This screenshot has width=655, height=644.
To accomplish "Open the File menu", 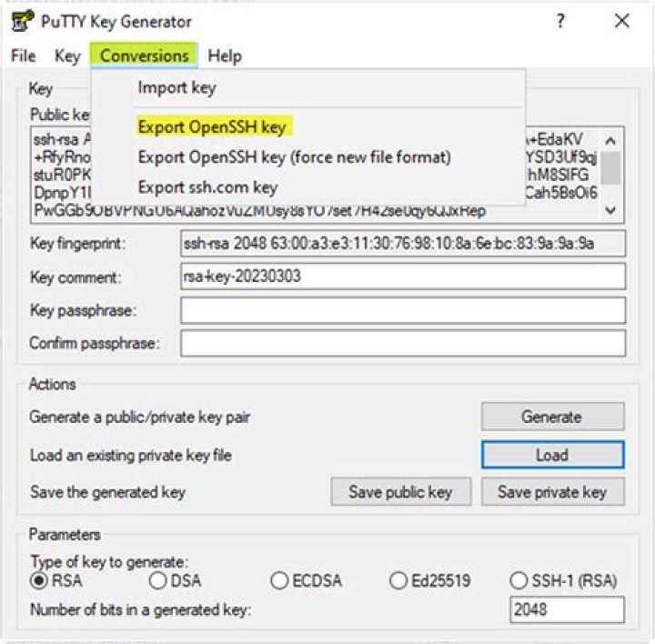I will click(24, 56).
